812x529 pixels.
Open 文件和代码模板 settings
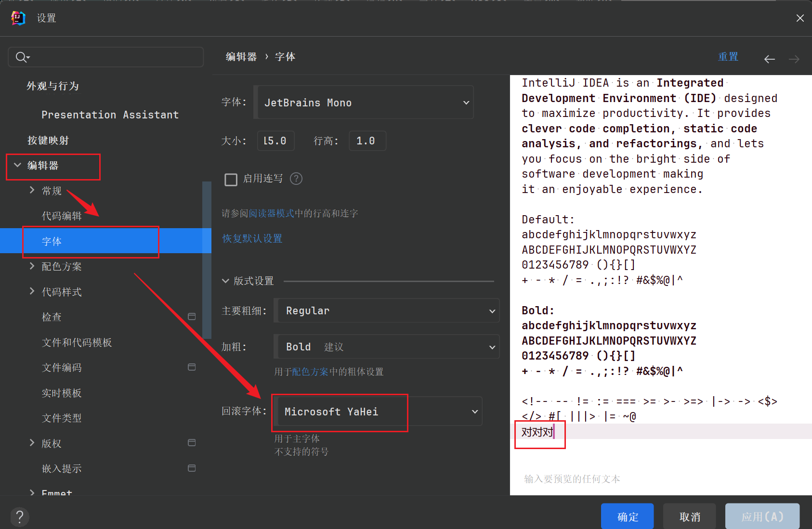tap(77, 342)
